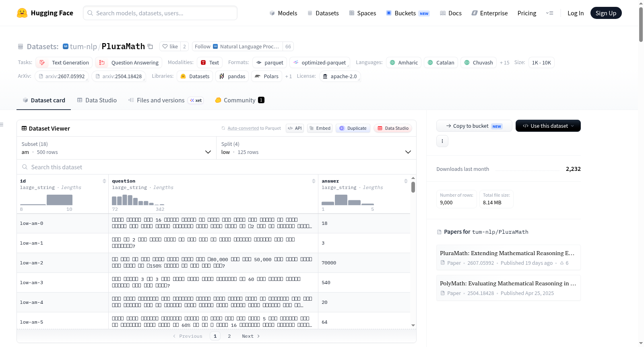The width and height of the screenshot is (644, 347).
Task: Click the page vertical scrollbar thumb
Action: point(641,24)
